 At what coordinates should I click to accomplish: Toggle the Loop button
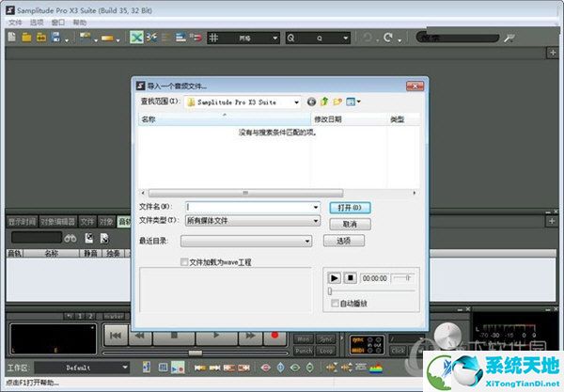[326, 351]
